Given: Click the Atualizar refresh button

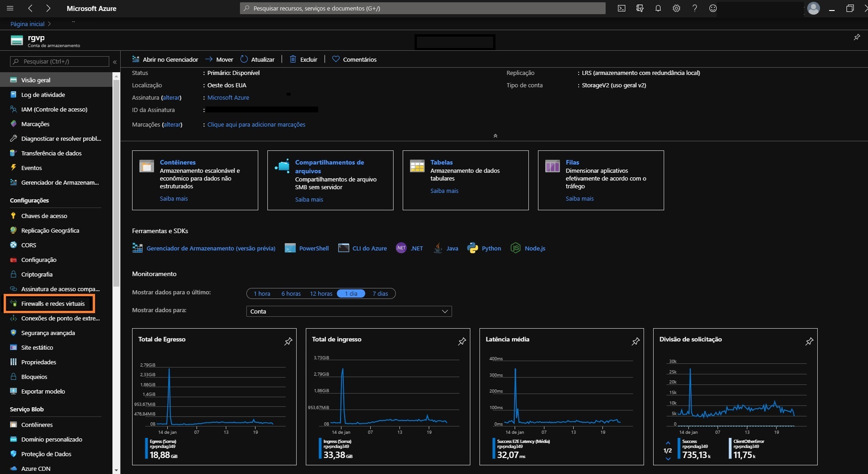Looking at the screenshot, I should (257, 59).
